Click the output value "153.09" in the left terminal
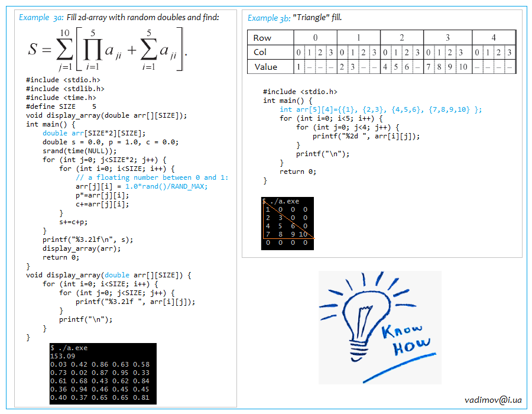Image resolution: width=532 pixels, height=414 pixels. tap(63, 356)
